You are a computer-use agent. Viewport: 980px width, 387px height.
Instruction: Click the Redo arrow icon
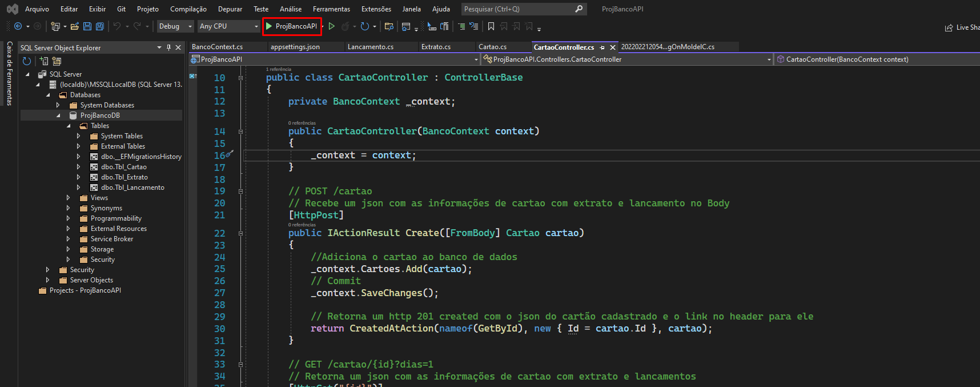click(137, 26)
